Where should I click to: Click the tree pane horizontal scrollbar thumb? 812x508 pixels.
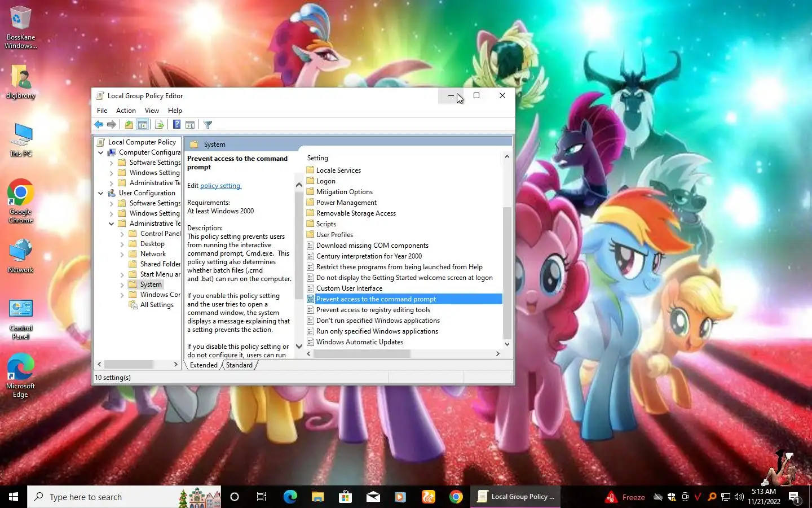(129, 365)
